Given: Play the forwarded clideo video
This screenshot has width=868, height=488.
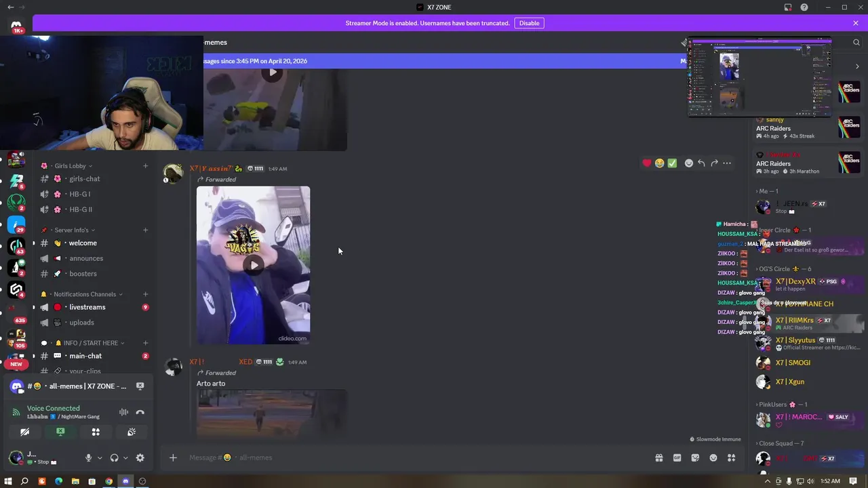Looking at the screenshot, I should (x=254, y=265).
